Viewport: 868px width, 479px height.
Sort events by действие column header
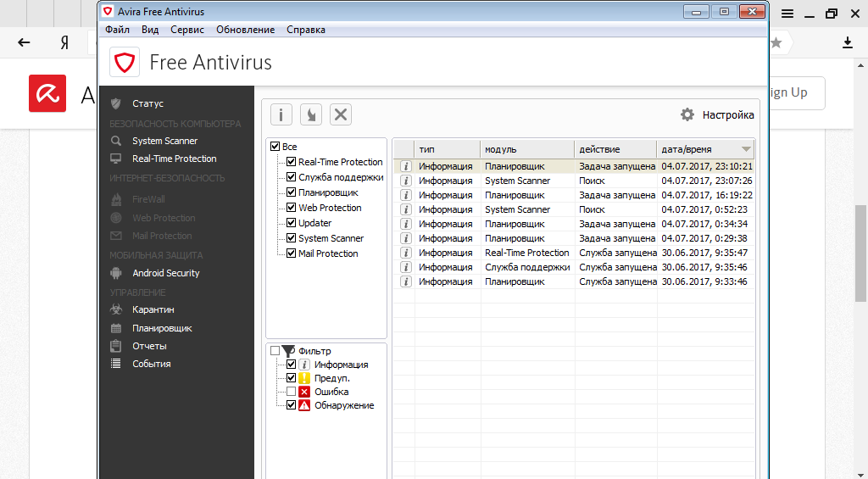[615, 149]
